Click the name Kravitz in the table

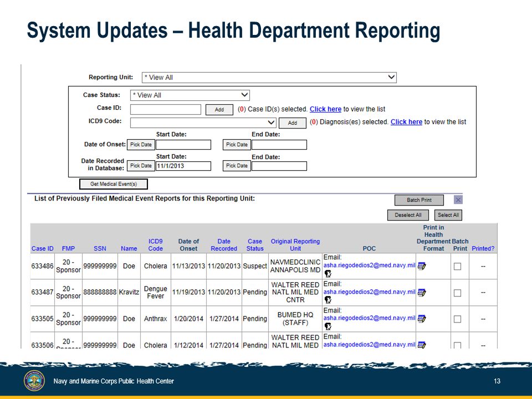129,292
